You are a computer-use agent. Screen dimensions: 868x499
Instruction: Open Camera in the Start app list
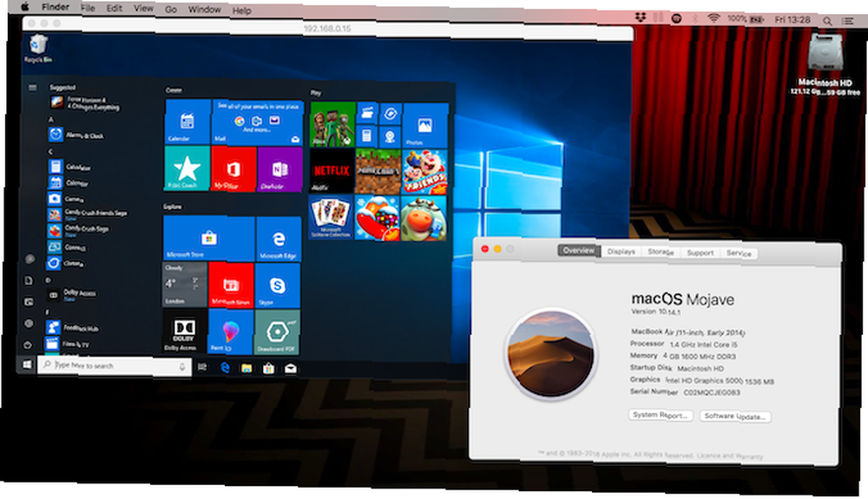tap(67, 199)
